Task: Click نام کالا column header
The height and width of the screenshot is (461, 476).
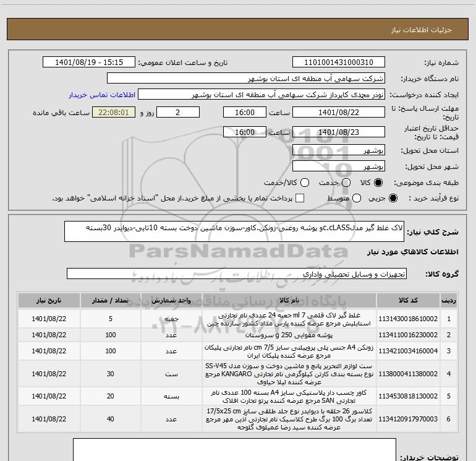Action: pyautogui.click(x=289, y=301)
